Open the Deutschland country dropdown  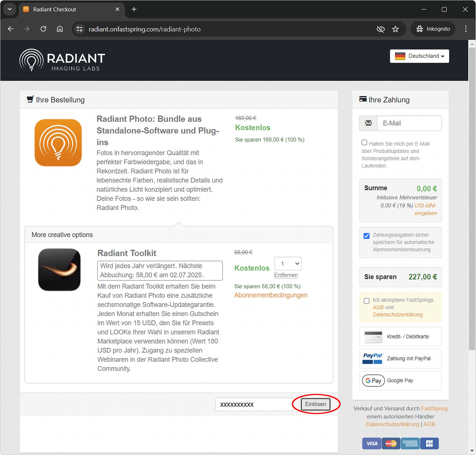pyautogui.click(x=419, y=56)
